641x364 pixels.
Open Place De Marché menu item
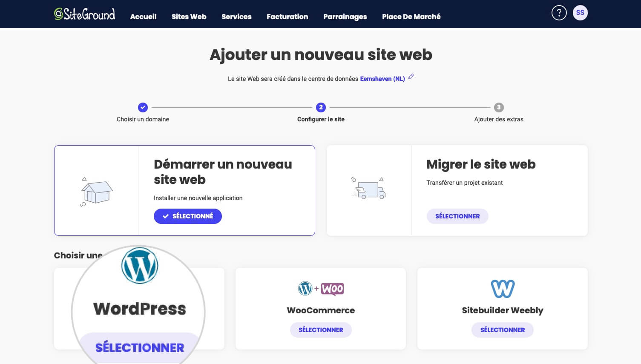click(x=411, y=17)
